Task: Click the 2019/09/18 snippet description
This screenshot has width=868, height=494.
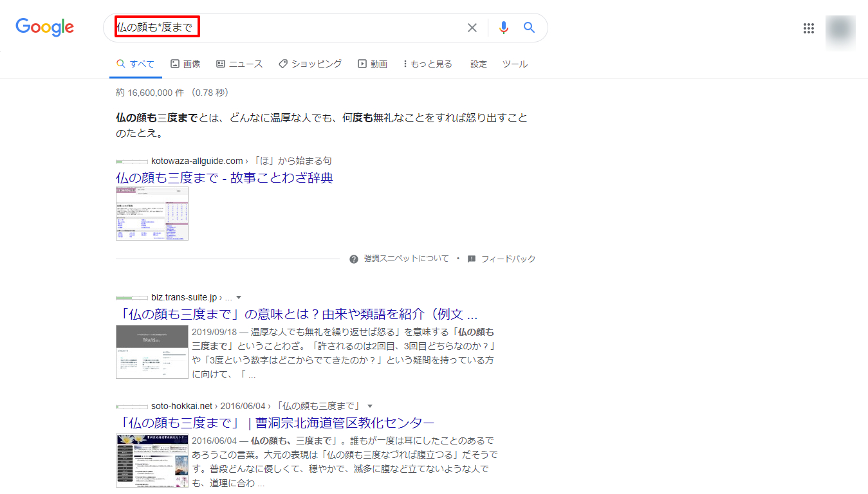Action: pyautogui.click(x=344, y=353)
